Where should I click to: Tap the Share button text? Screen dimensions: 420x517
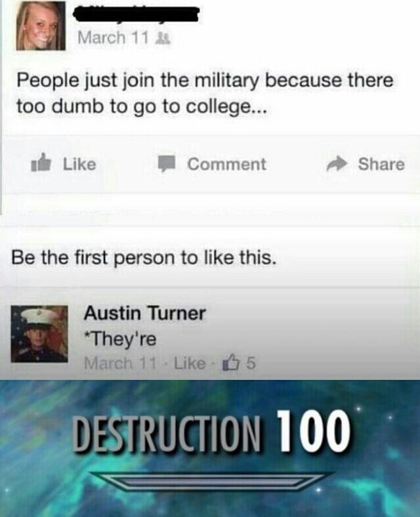[381, 164]
